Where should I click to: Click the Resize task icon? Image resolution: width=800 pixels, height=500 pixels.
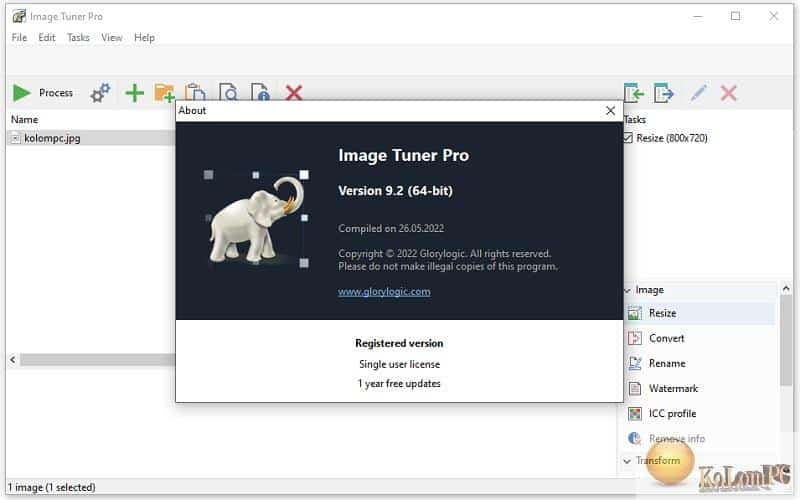tap(635, 313)
